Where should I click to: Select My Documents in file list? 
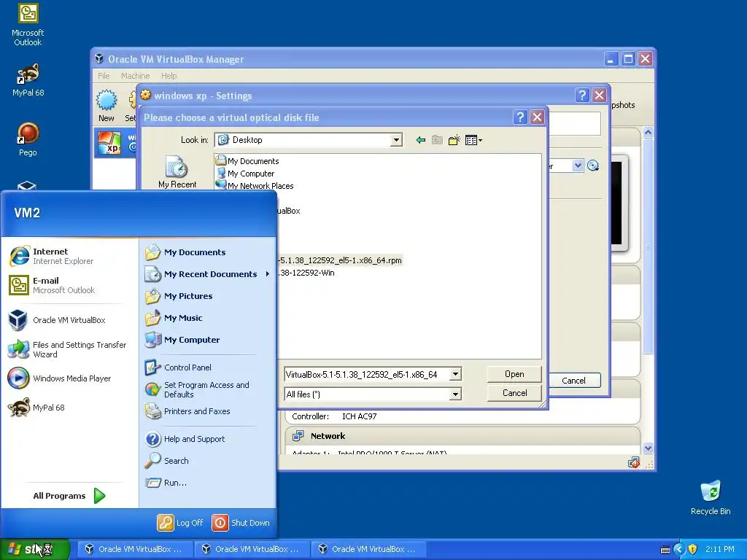(247, 161)
